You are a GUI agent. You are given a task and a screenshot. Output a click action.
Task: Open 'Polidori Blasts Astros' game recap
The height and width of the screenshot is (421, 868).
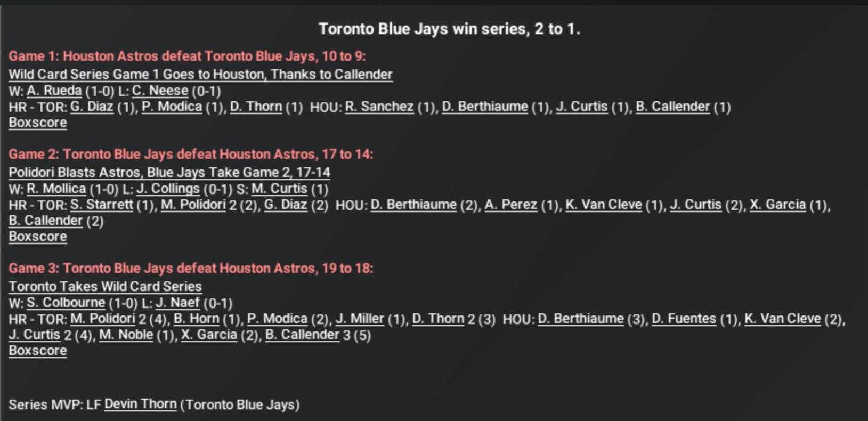click(169, 173)
